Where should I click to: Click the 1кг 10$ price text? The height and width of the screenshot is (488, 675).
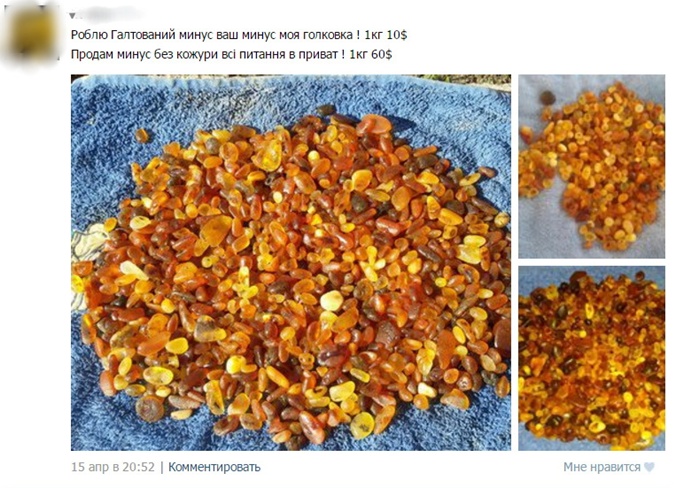coord(386,35)
